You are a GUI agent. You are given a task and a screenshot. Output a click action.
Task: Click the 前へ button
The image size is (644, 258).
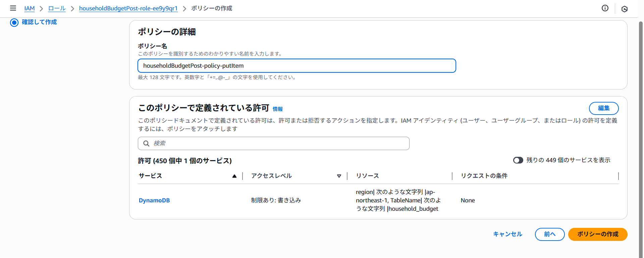click(x=549, y=234)
